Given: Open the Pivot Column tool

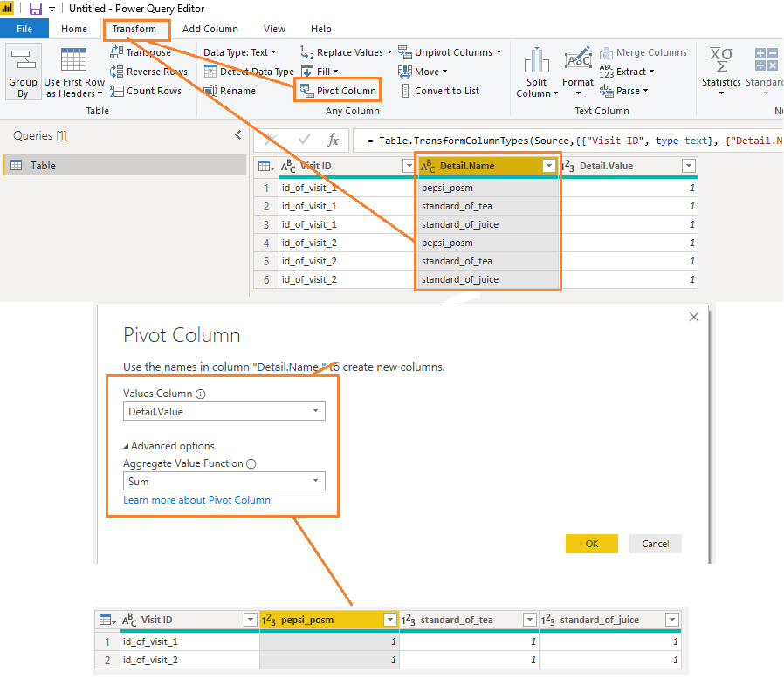Looking at the screenshot, I should [337, 90].
